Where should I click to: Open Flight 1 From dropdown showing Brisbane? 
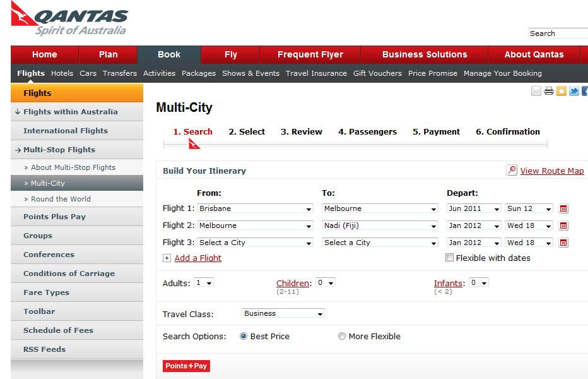(x=255, y=208)
